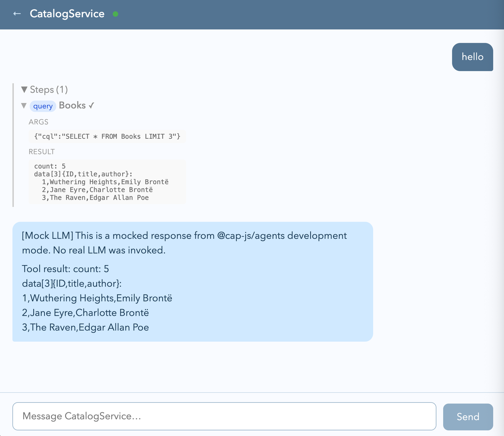The width and height of the screenshot is (504, 436).
Task: Click the '[Mock LLM] This is a mocked response' text
Action: click(184, 243)
